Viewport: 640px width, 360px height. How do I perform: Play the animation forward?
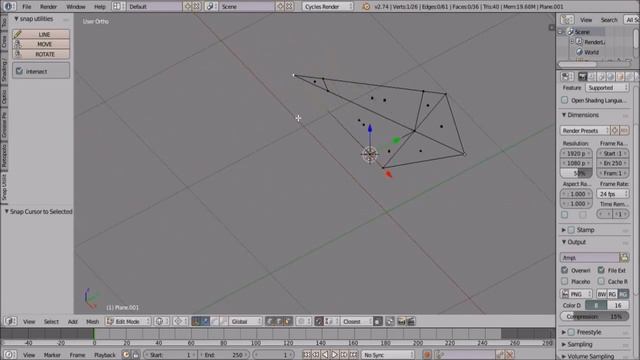point(334,355)
